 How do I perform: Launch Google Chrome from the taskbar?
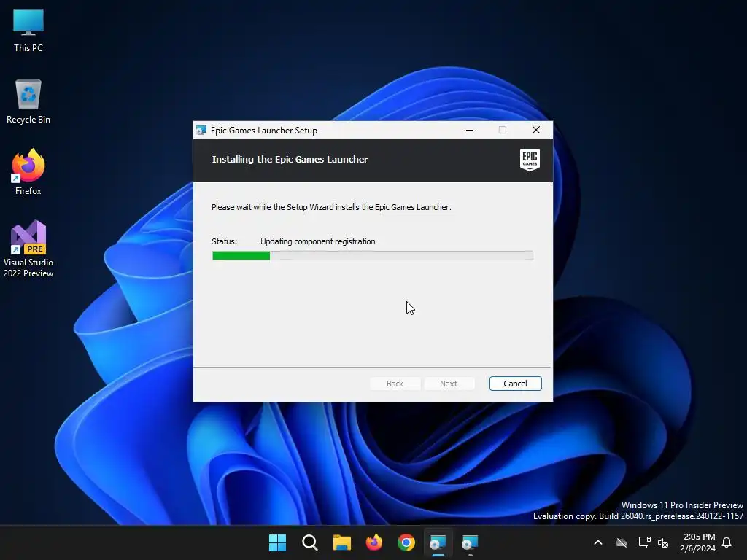coord(406,542)
